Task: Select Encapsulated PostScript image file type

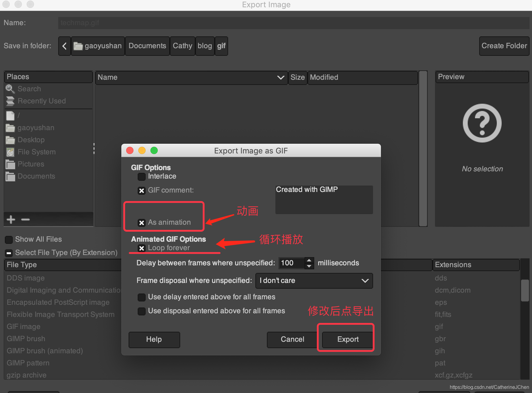Action: pos(58,302)
